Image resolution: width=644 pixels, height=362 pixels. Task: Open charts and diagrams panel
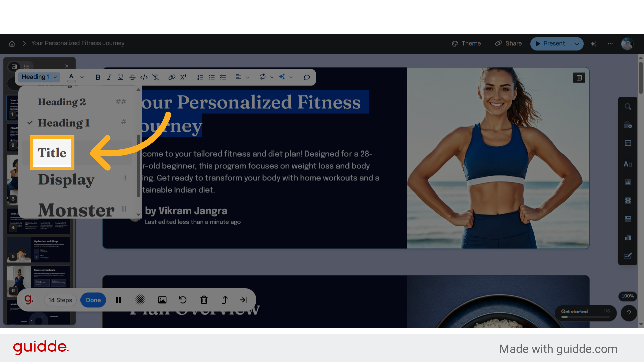[x=628, y=238]
